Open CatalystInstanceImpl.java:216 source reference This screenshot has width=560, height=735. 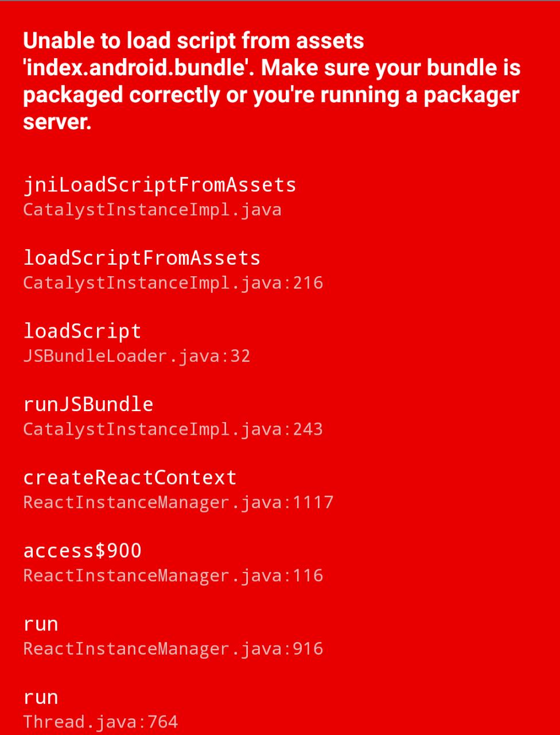pyautogui.click(x=173, y=283)
